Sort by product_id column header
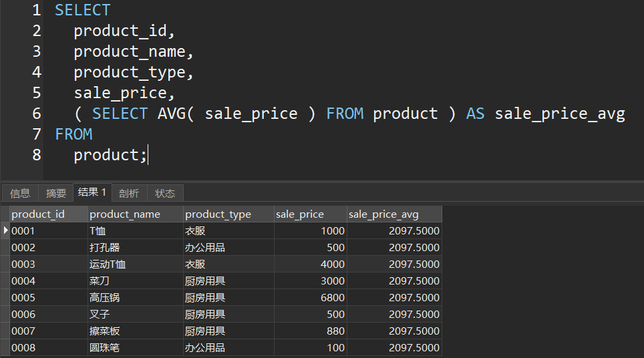Viewport: 644px width, 358px height. pos(48,214)
